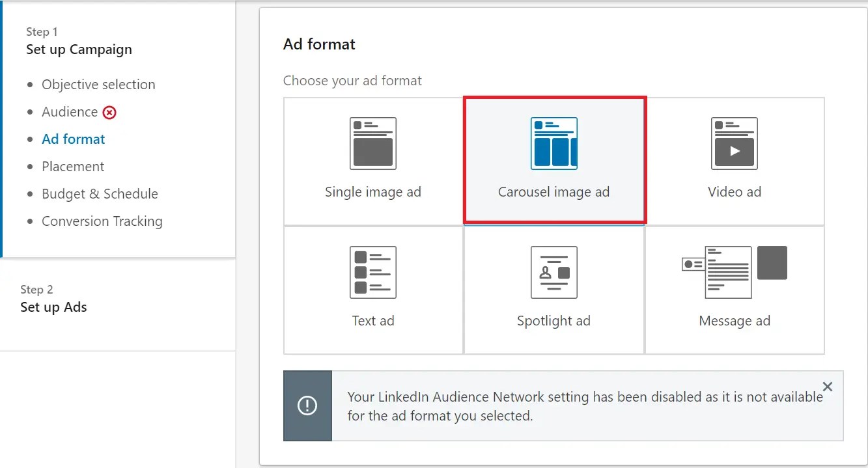This screenshot has width=868, height=468.
Task: Open Step 1 Set up Campaign
Action: [79, 41]
